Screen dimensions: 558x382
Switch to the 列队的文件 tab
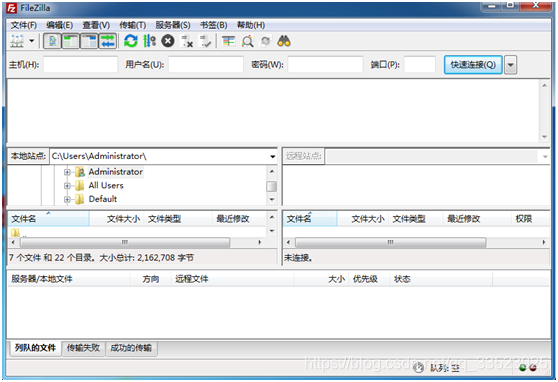35,348
